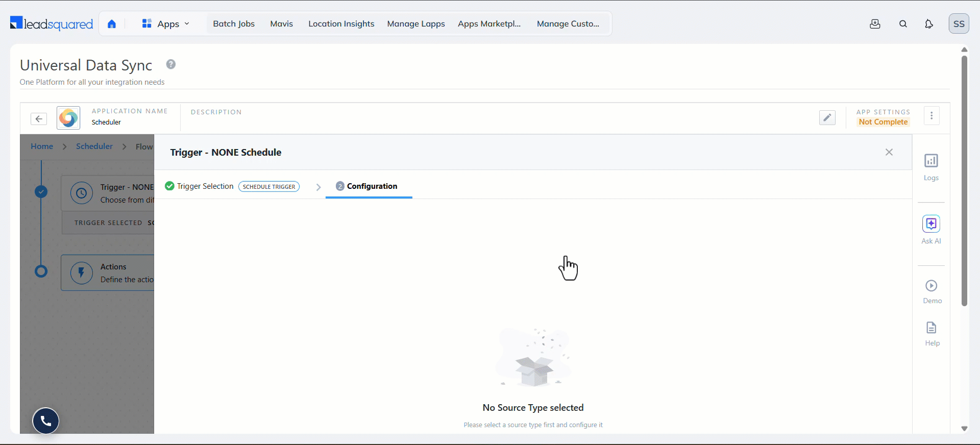Click the pencil edit description icon

[827, 118]
